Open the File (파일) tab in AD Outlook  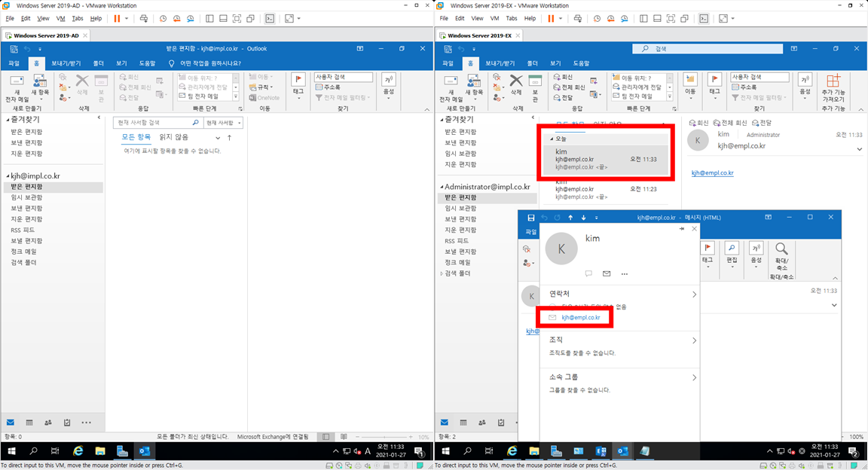(x=14, y=64)
